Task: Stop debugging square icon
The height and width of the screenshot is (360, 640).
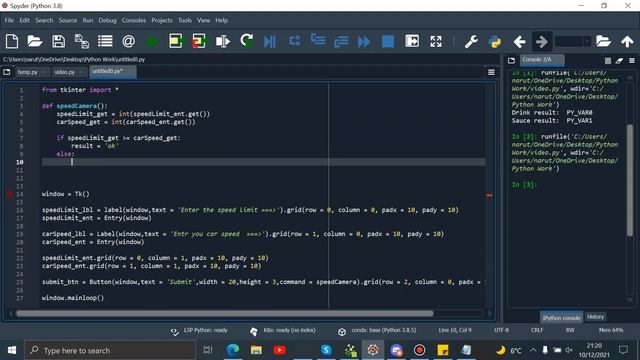Action: click(x=388, y=41)
